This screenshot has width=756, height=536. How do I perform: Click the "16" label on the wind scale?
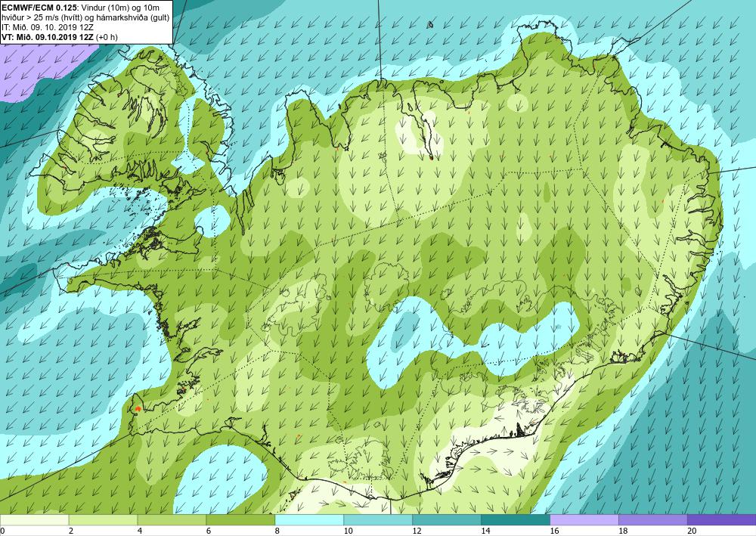[x=554, y=531]
